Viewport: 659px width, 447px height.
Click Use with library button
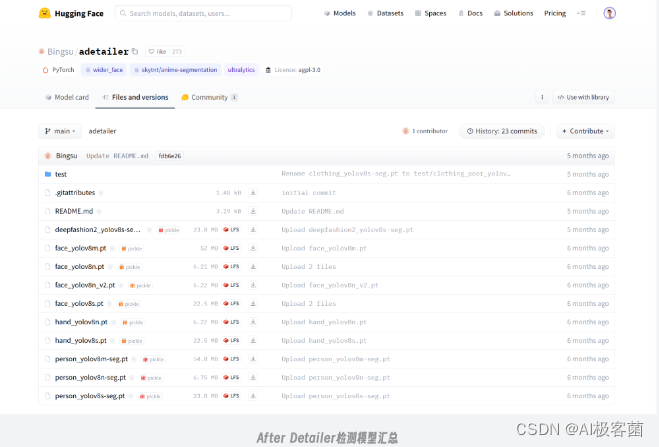click(583, 97)
